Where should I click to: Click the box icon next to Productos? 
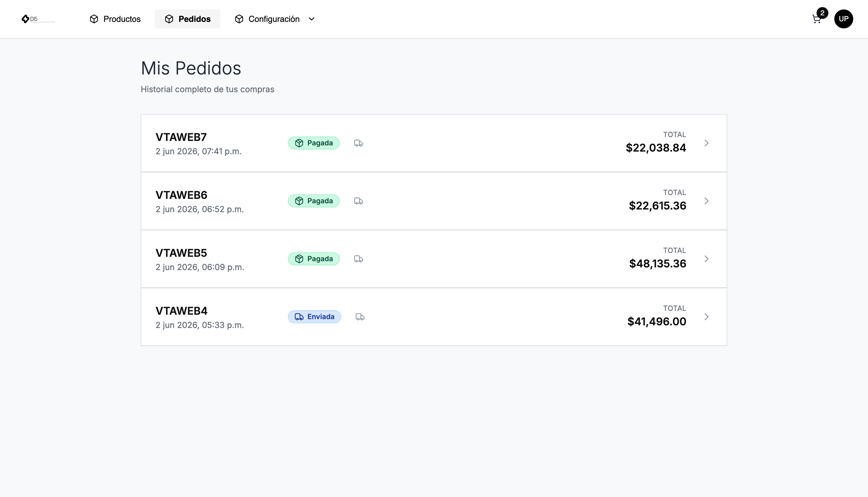point(94,19)
